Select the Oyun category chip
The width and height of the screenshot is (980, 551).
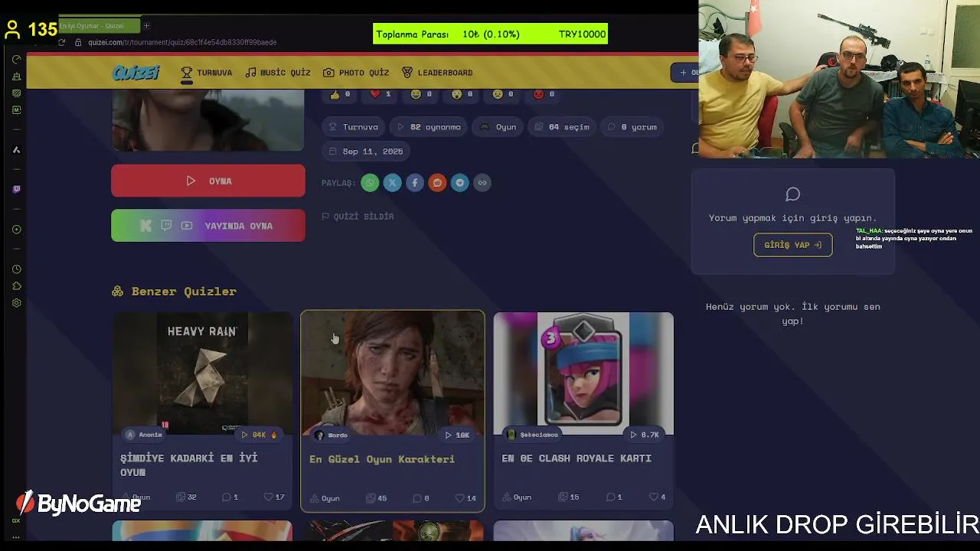pos(498,127)
